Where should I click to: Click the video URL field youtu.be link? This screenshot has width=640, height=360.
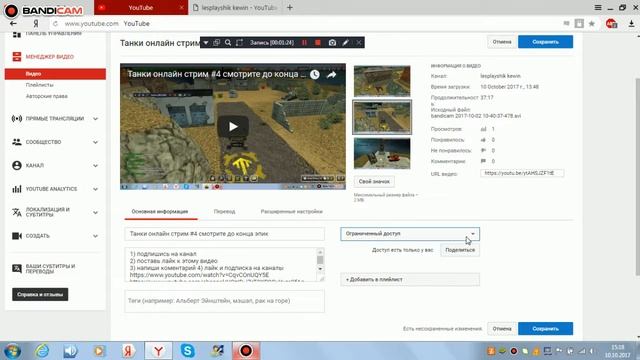[x=522, y=173]
